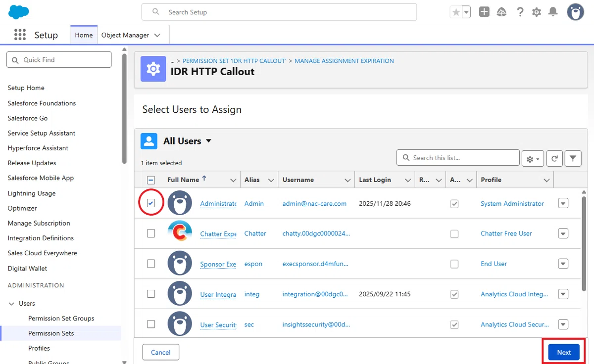Image resolution: width=594 pixels, height=364 pixels.
Task: Open Release Updates in sidebar
Action: pyautogui.click(x=32, y=163)
